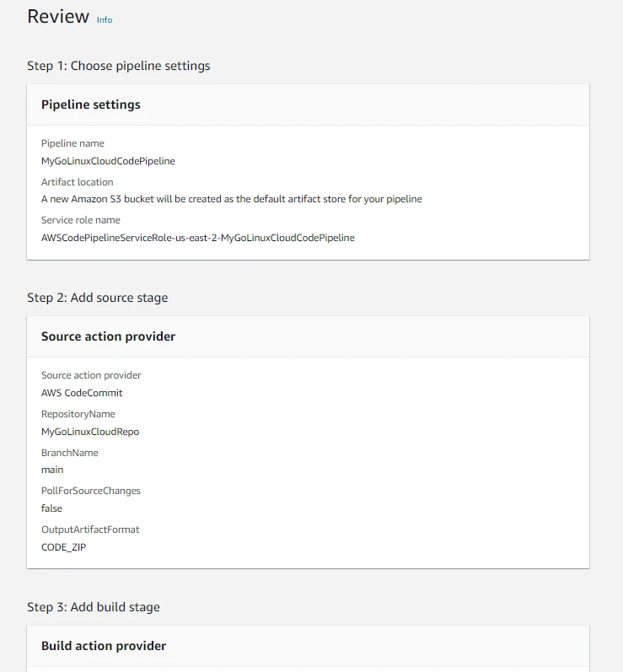Select the Pipeline settings panel header
This screenshot has width=623, height=672.
tap(91, 105)
